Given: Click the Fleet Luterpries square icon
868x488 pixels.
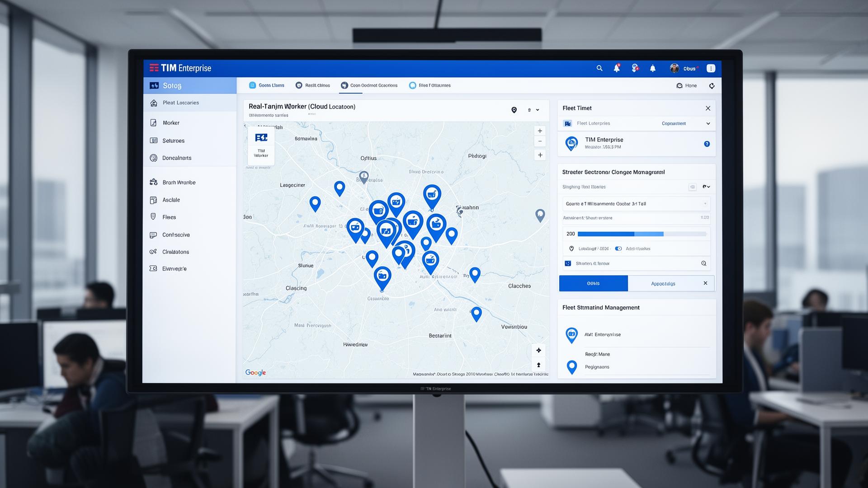Looking at the screenshot, I should pos(568,123).
